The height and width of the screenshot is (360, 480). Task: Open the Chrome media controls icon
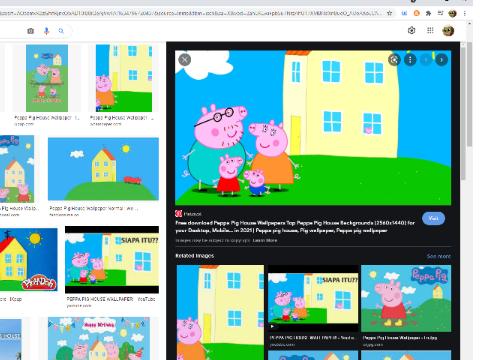[x=440, y=13]
